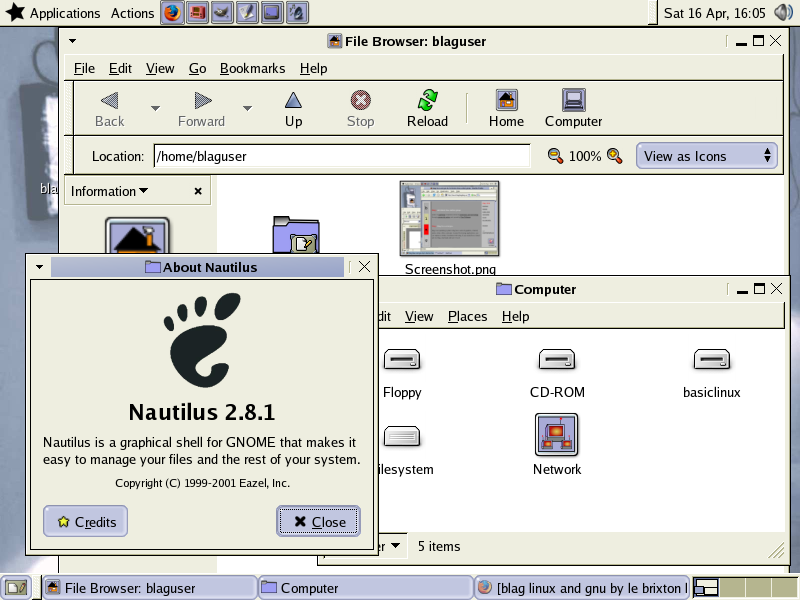Click the Credits button
The width and height of the screenshot is (800, 600).
point(85,521)
